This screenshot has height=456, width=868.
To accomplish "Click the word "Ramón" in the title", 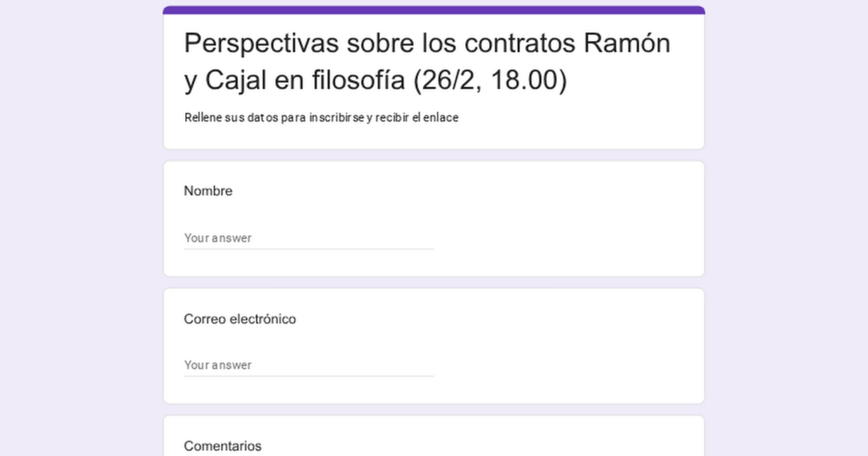I will tap(627, 43).
